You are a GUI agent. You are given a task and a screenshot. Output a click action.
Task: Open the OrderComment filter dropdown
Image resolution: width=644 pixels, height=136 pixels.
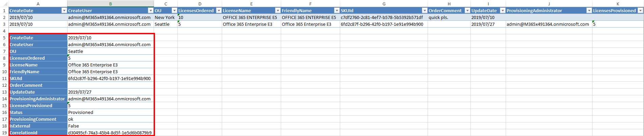coord(467,11)
